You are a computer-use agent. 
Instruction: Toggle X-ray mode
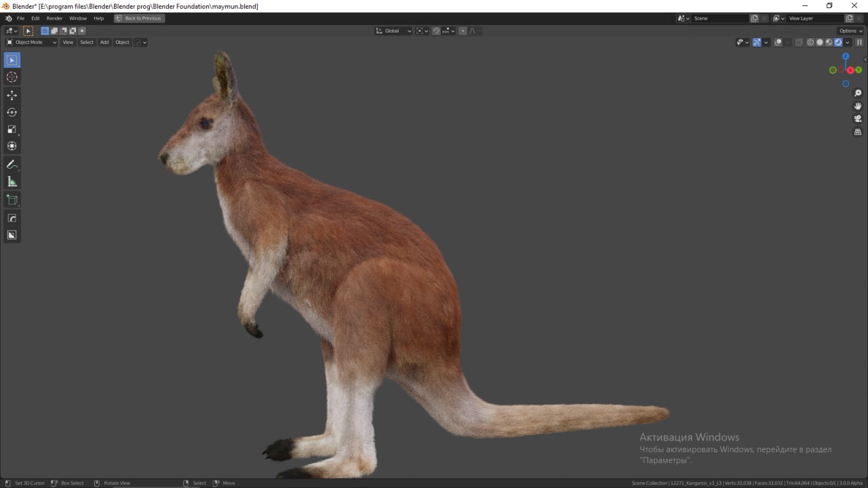click(x=799, y=42)
